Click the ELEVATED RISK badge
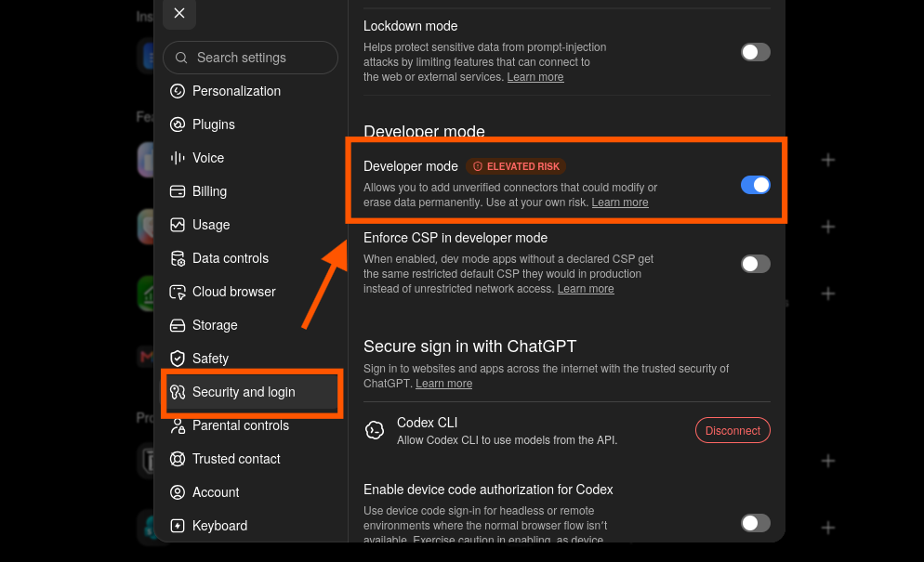The width and height of the screenshot is (924, 562). [516, 166]
